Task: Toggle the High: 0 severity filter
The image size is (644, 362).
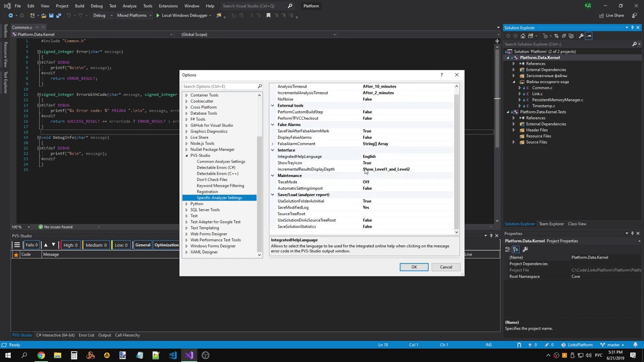Action: pos(70,245)
